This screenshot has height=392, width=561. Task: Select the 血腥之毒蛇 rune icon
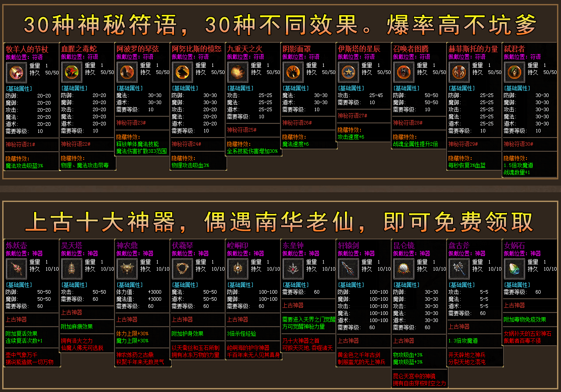(x=72, y=72)
